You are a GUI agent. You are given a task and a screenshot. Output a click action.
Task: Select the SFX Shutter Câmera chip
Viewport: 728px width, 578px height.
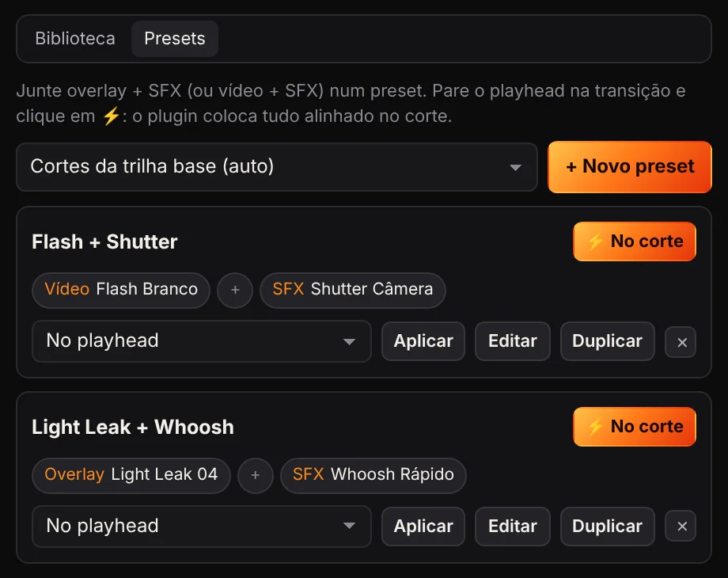pyautogui.click(x=352, y=290)
